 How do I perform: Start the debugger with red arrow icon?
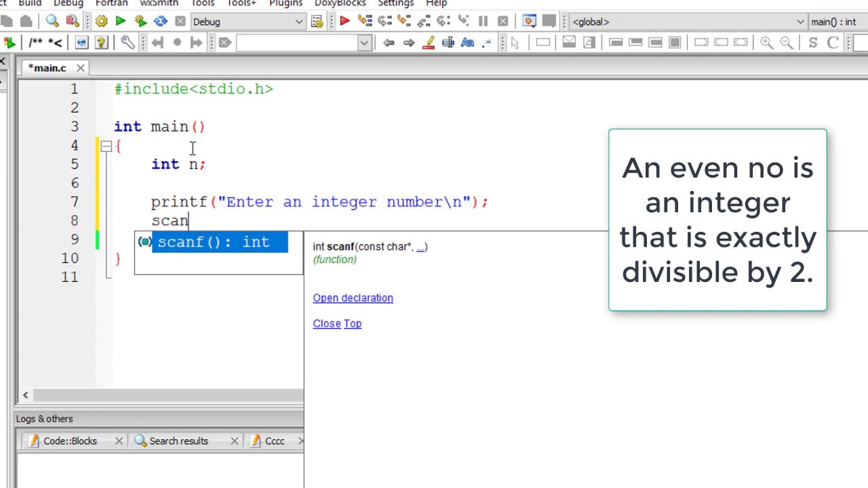pyautogui.click(x=344, y=22)
